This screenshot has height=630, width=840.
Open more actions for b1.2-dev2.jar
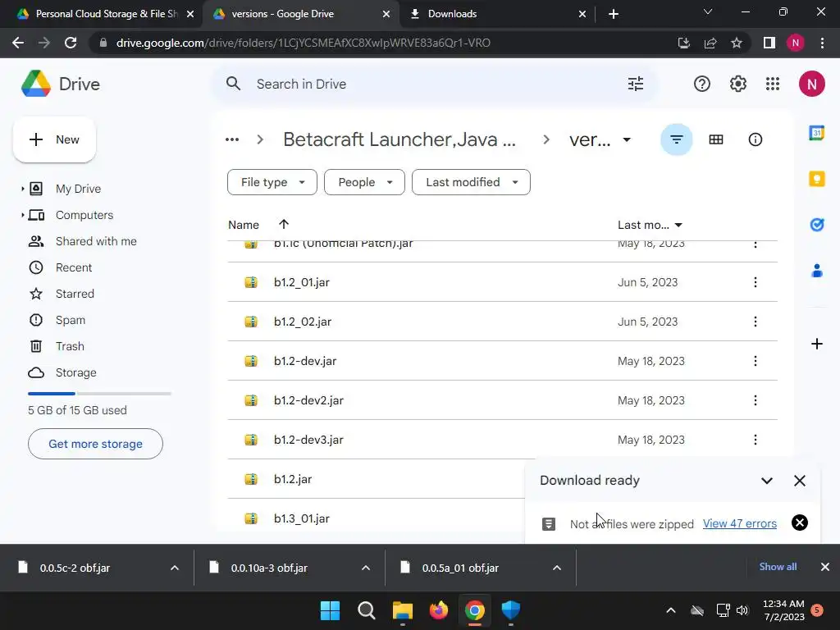[x=755, y=400]
